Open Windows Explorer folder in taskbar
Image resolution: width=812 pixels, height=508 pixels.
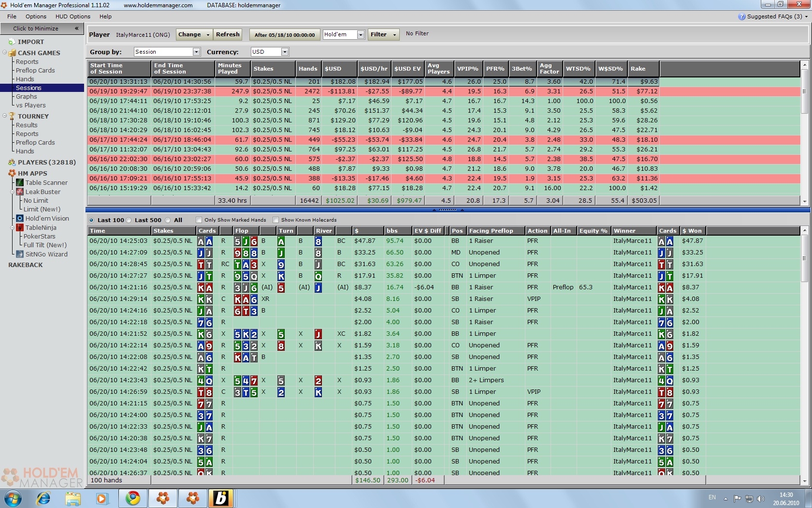coord(73,498)
